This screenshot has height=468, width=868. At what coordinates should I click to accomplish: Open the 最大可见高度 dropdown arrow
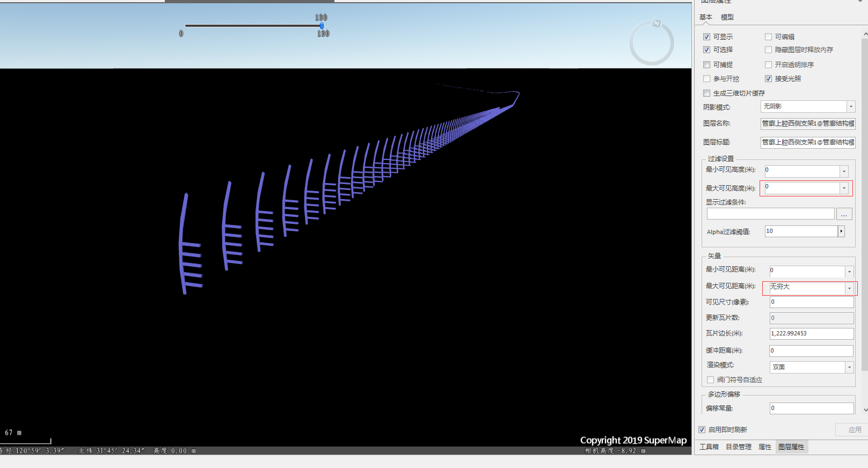(x=844, y=188)
